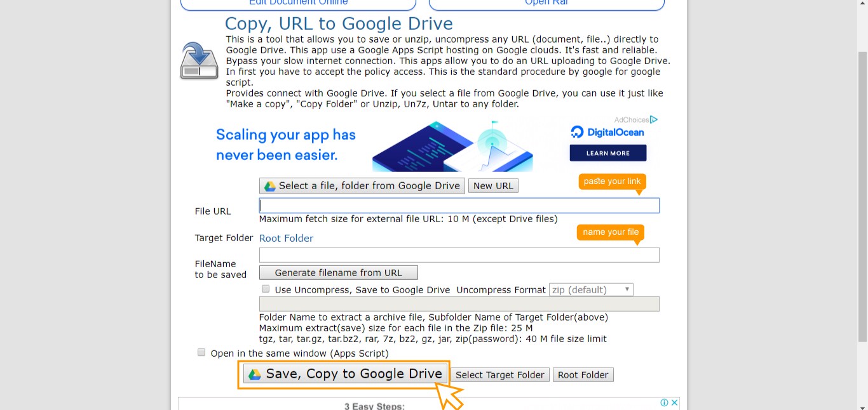The width and height of the screenshot is (868, 410).
Task: Click '3 Easy Steps:' ad text
Action: pyautogui.click(x=374, y=406)
